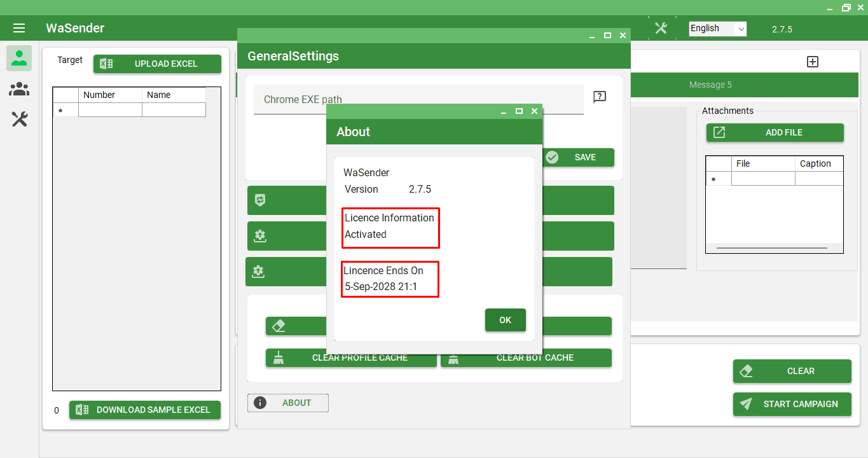Close the About dialog window
868x458 pixels.
(x=534, y=111)
